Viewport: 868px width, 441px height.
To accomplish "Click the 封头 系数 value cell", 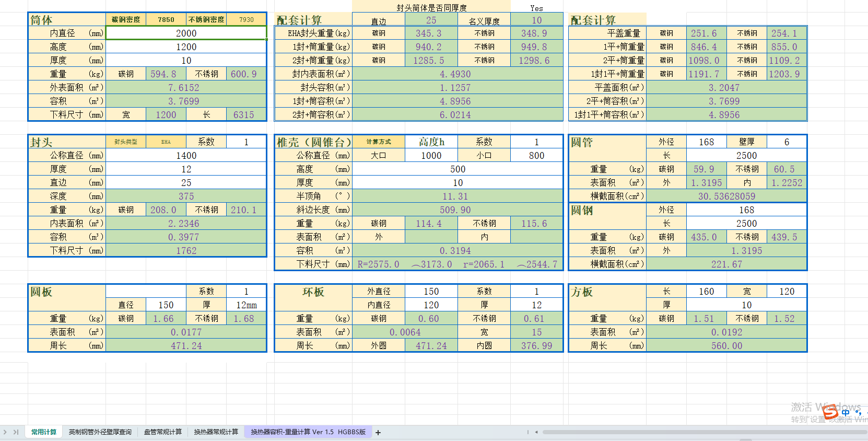I will click(247, 142).
